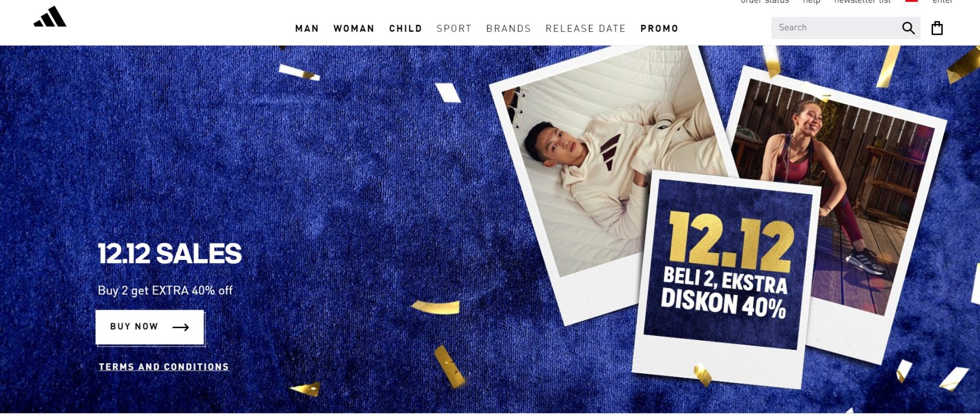Open the shopping bag icon

coord(937,28)
